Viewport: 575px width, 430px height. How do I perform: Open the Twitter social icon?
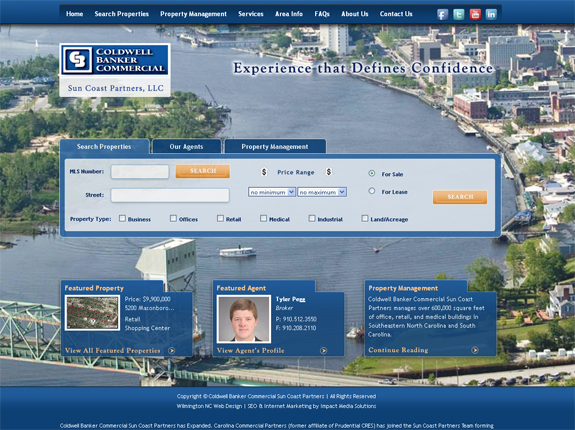click(459, 14)
